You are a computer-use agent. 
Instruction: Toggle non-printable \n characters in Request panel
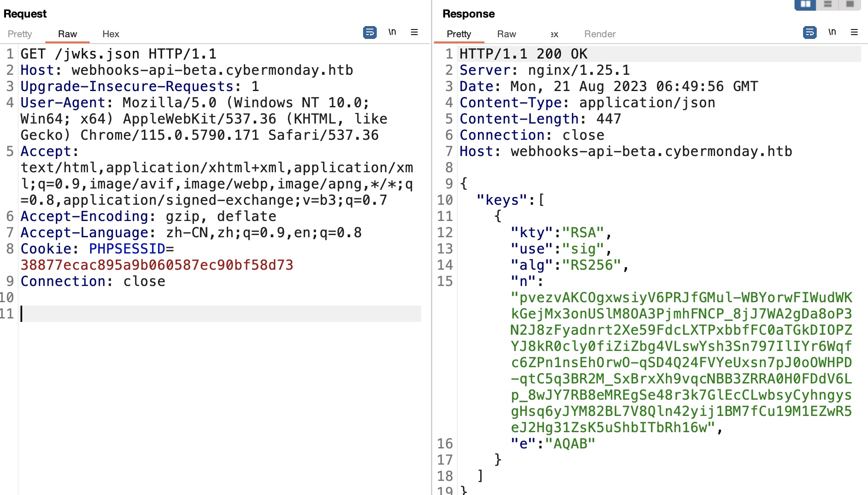pos(392,32)
